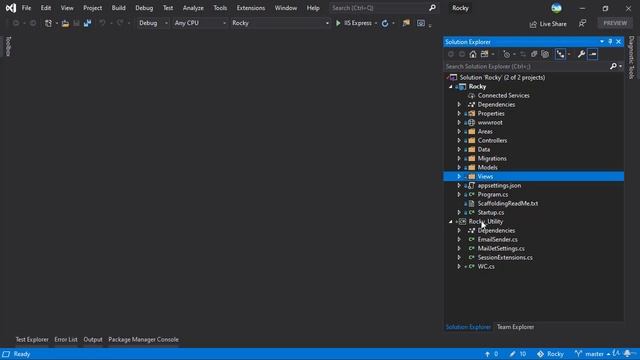Click the New Project toolbar icon
The width and height of the screenshot is (640, 360).
tap(48, 23)
